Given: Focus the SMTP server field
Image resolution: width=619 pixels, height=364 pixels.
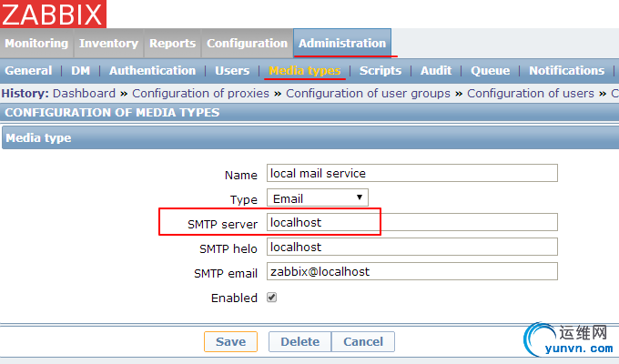Looking at the screenshot, I should pos(412,222).
